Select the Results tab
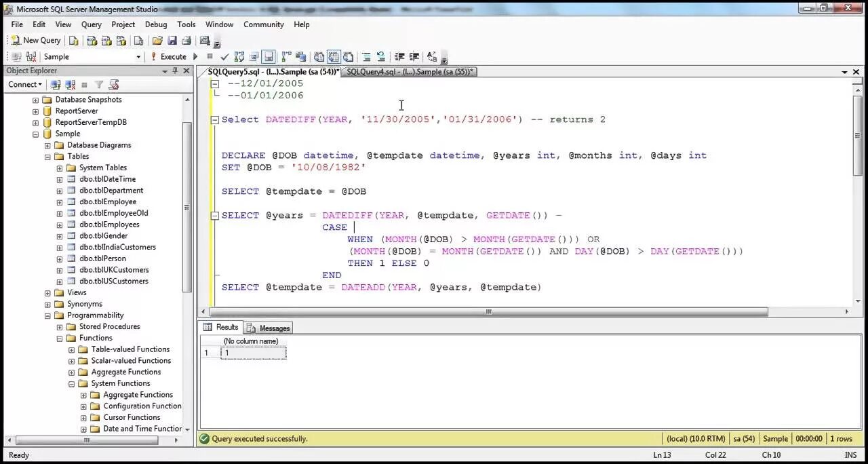This screenshot has height=464, width=868. (x=222, y=327)
